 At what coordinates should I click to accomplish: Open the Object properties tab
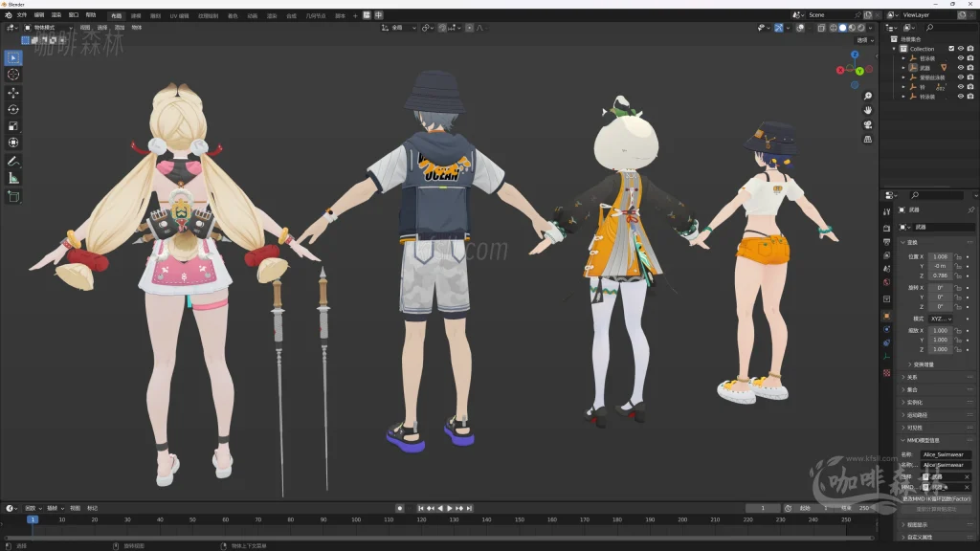tap(886, 316)
